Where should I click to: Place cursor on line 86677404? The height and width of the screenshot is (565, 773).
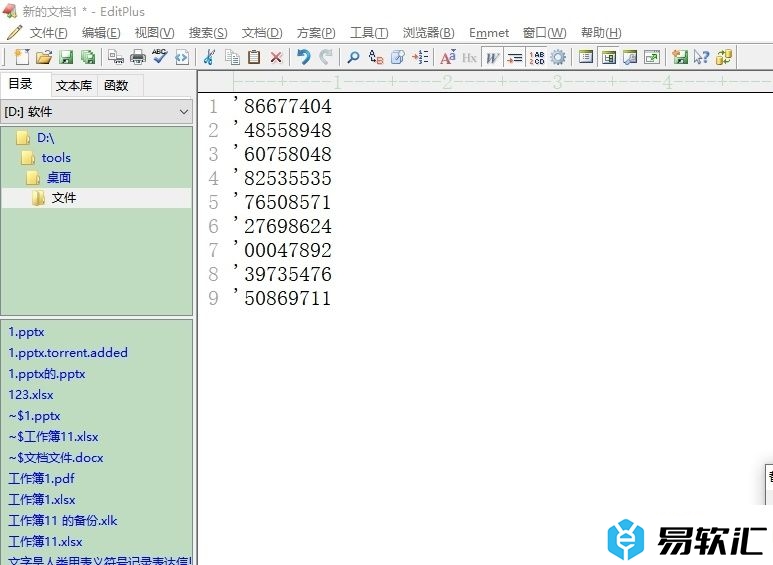click(287, 106)
